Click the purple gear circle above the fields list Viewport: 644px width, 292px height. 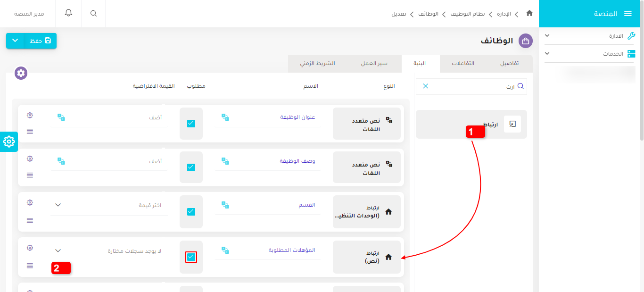point(20,73)
